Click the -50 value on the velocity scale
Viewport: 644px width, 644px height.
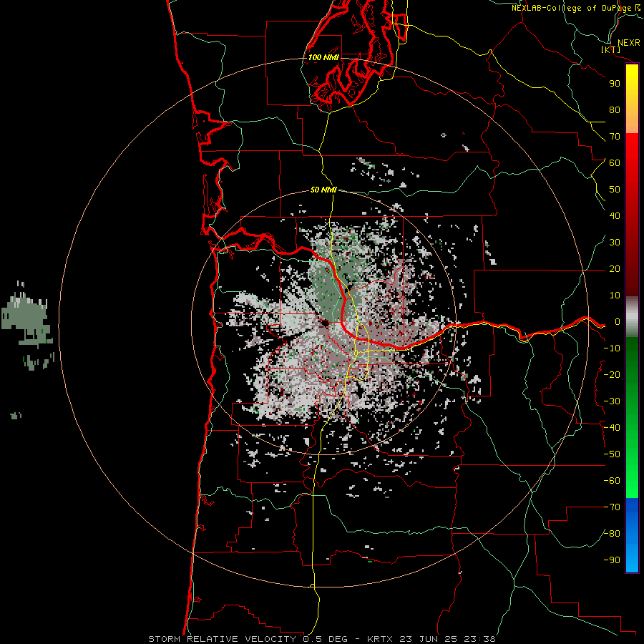612,454
